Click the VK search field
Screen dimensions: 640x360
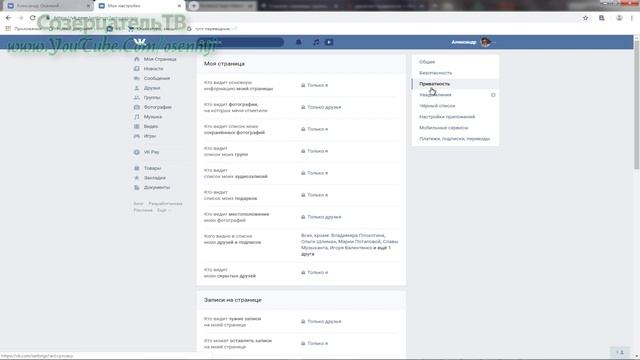pos(240,42)
